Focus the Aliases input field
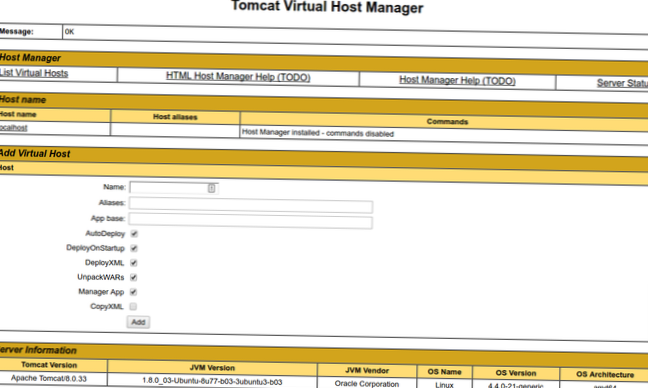The height and width of the screenshot is (388, 648). click(x=251, y=205)
